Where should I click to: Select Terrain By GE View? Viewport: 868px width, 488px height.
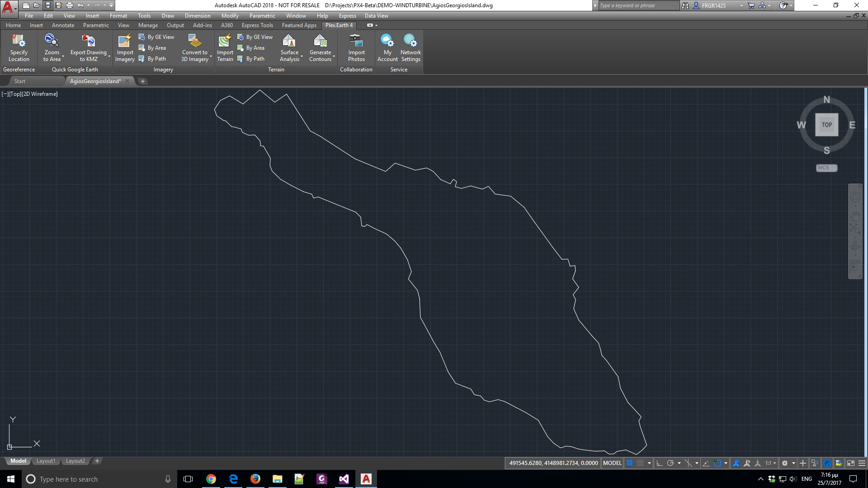[255, 37]
